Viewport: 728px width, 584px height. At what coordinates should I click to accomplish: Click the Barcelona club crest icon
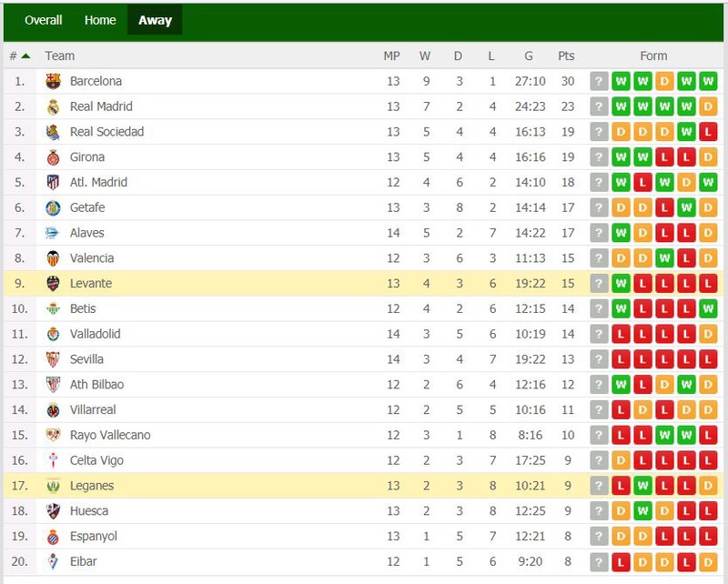[54, 81]
